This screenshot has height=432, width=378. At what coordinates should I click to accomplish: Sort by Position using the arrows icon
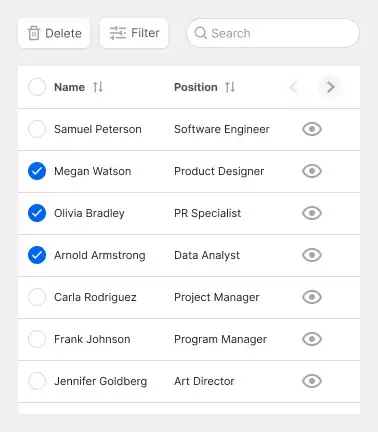230,87
